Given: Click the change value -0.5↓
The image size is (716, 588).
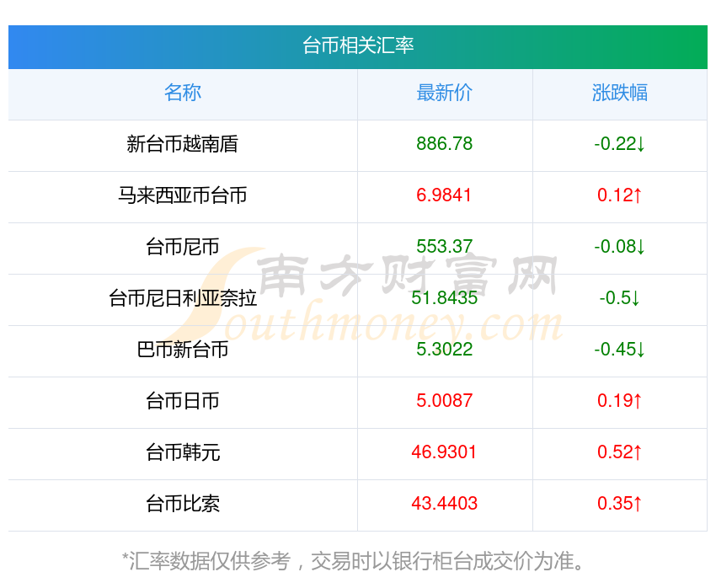Looking at the screenshot, I should pyautogui.click(x=620, y=298).
